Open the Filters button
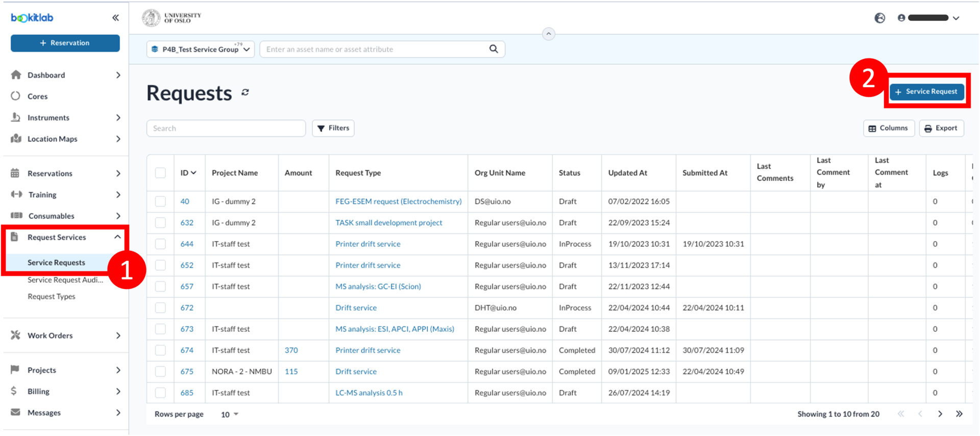The width and height of the screenshot is (980, 436). 333,128
